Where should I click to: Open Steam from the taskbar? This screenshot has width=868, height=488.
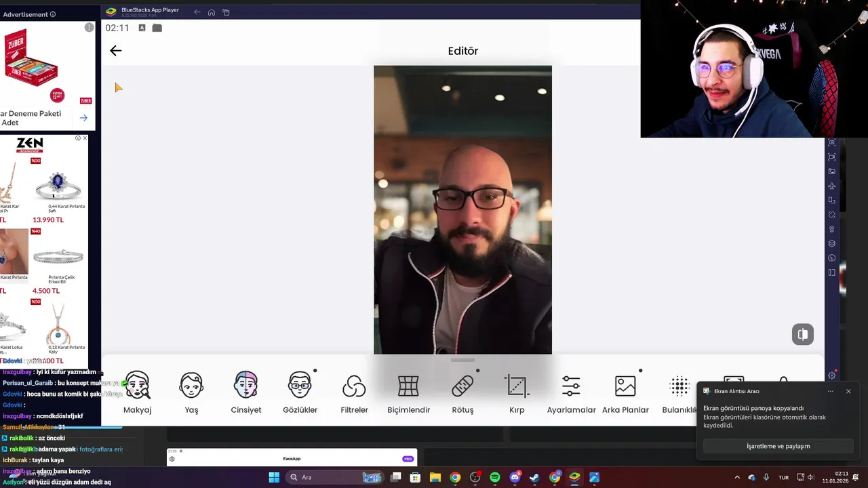coord(534,477)
